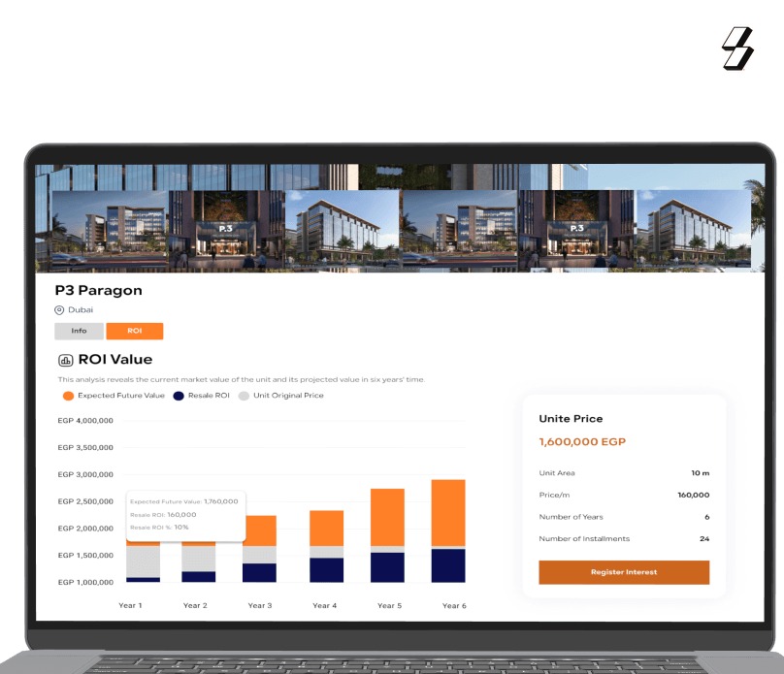Click the "Expected Future Value" legend label
This screenshot has height=674, width=784.
point(121,396)
